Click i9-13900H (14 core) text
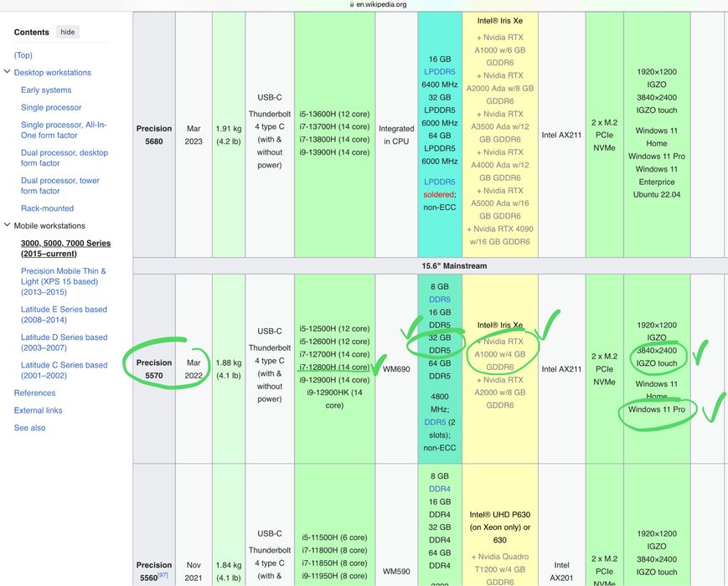728x586 pixels. pyautogui.click(x=334, y=152)
